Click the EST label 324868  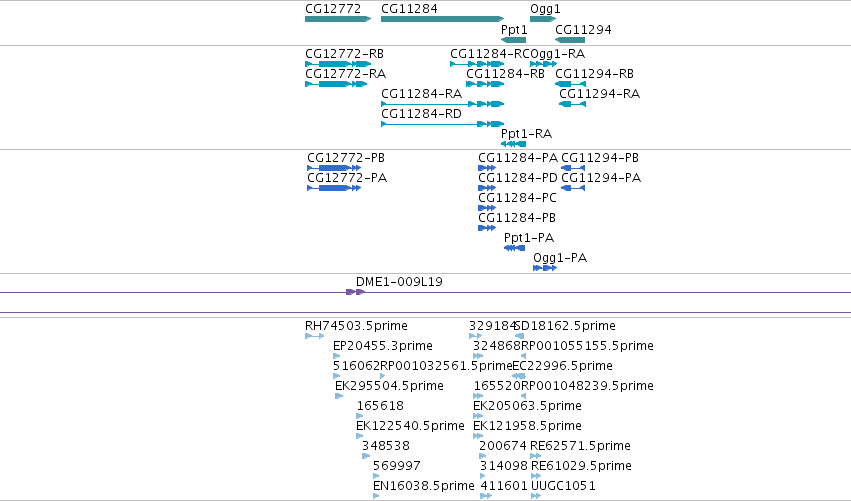click(497, 346)
